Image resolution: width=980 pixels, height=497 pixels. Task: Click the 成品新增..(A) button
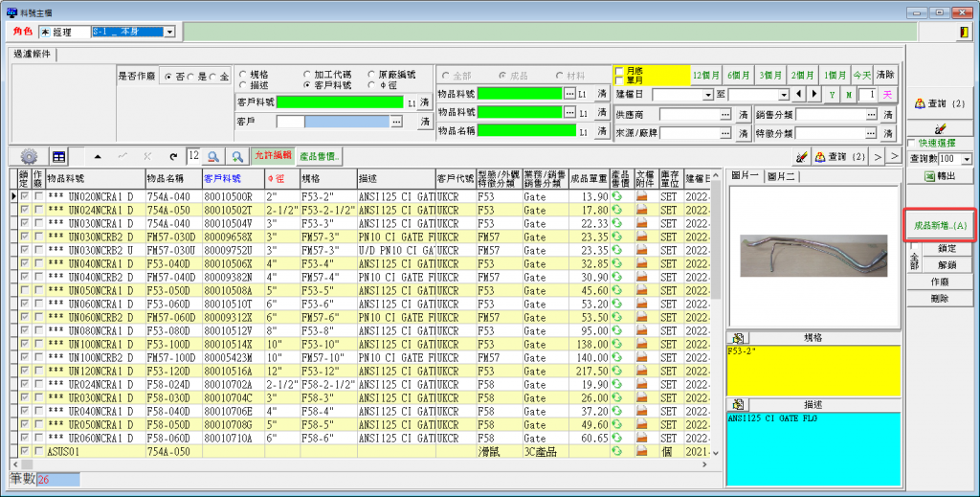click(x=940, y=225)
